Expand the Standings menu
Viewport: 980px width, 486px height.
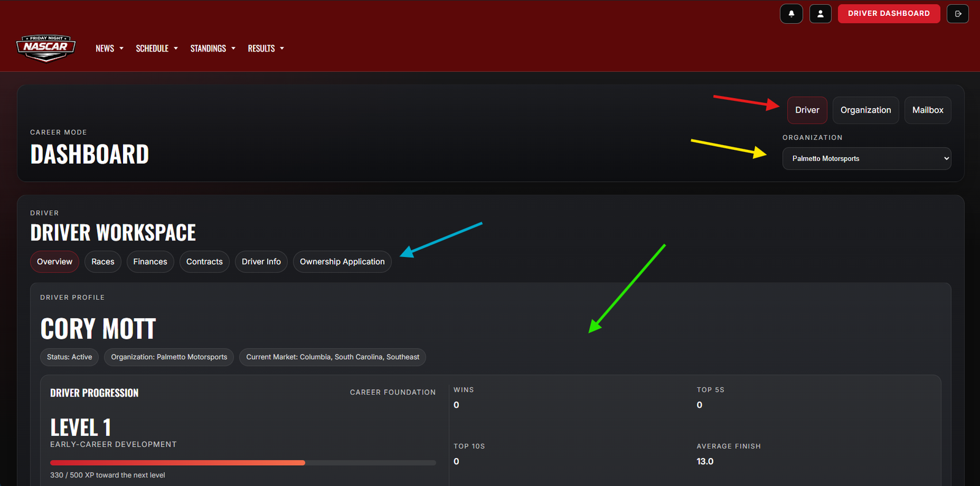tap(213, 48)
